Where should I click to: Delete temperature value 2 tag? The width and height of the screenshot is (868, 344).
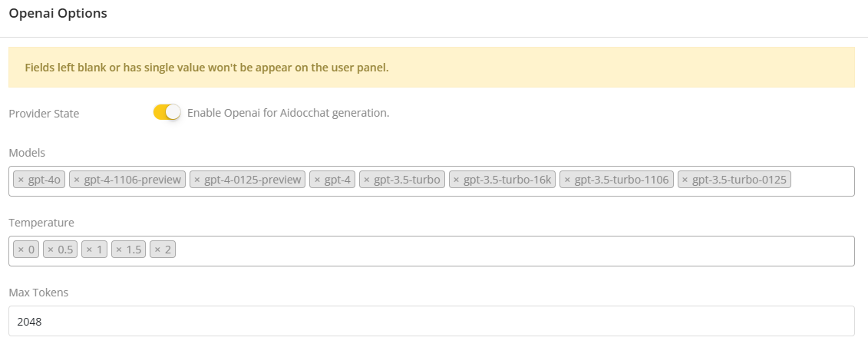point(157,250)
